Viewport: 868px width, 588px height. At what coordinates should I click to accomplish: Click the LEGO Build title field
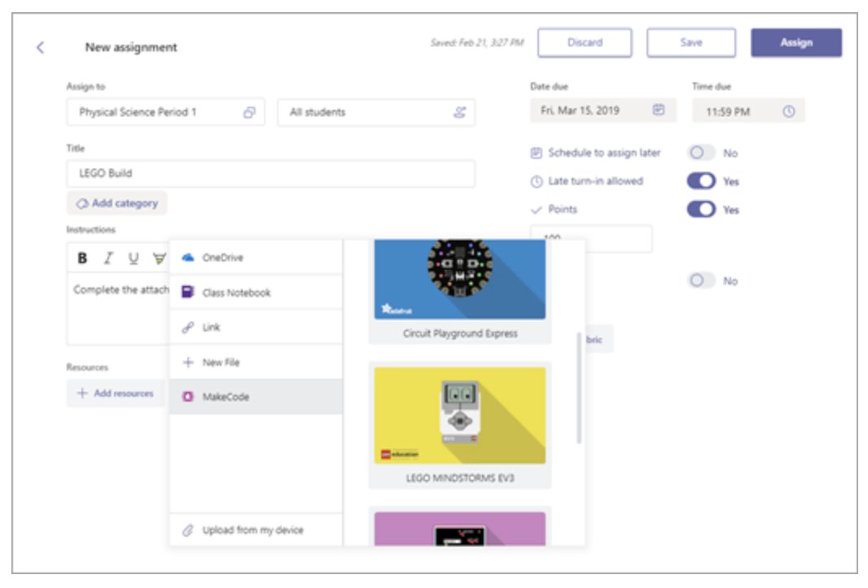coord(270,173)
